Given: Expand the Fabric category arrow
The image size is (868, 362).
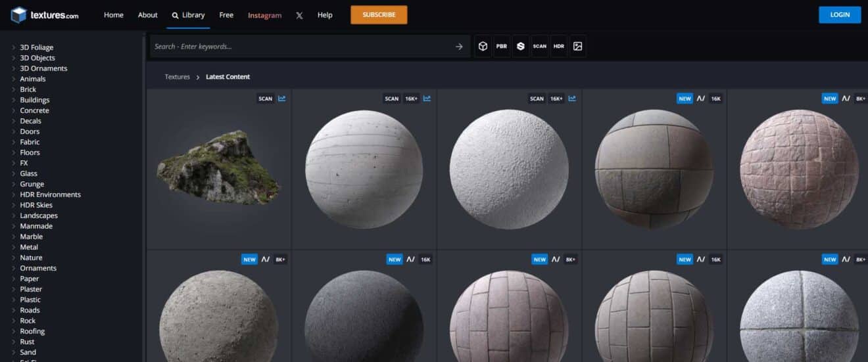Looking at the screenshot, I should pyautogui.click(x=14, y=142).
